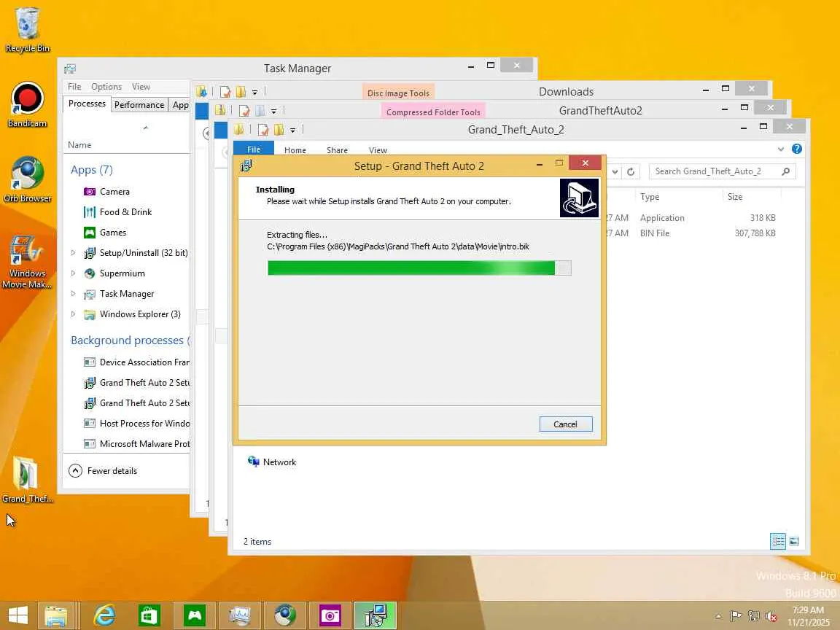Open the File tab in Explorer ribbon
This screenshot has height=630, width=840.
click(x=254, y=149)
